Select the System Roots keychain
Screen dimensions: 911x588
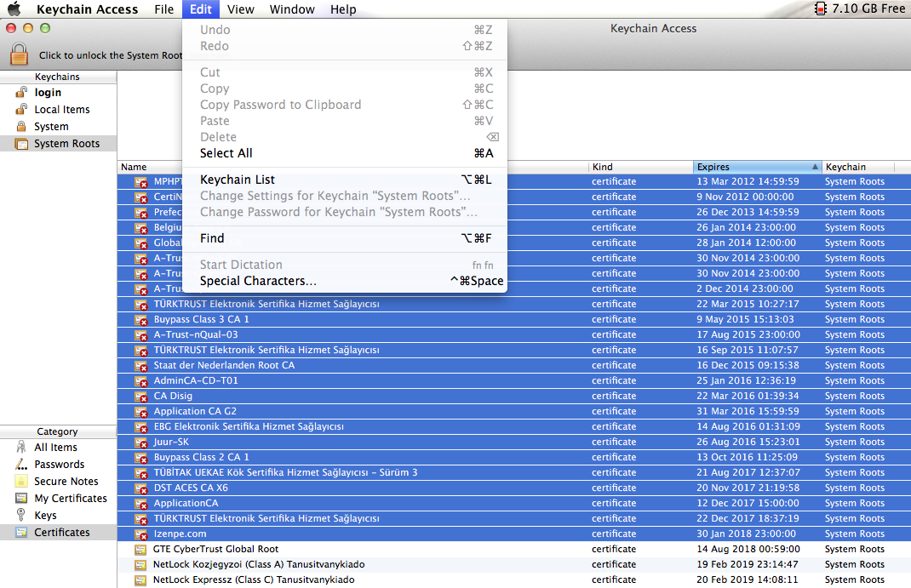[58, 143]
